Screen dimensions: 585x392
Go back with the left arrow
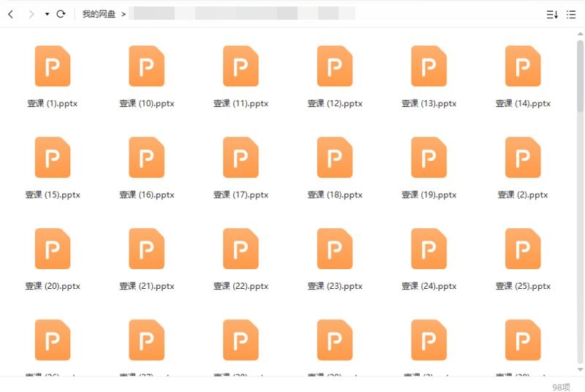10,14
